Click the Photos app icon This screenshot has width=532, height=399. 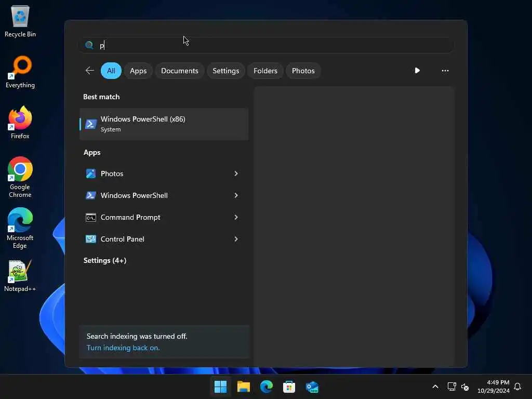91,174
